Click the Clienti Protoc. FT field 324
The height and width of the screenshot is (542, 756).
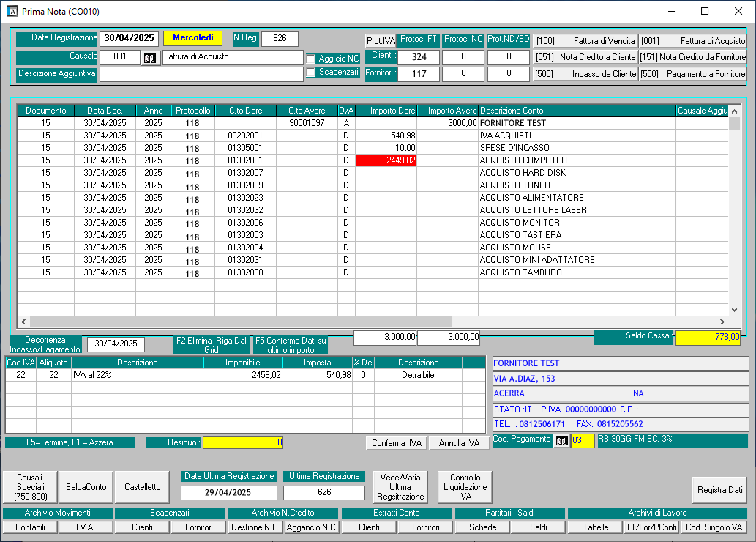point(419,57)
